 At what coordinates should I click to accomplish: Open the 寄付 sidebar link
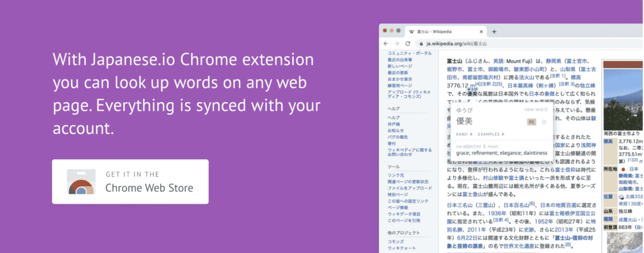[x=391, y=143]
